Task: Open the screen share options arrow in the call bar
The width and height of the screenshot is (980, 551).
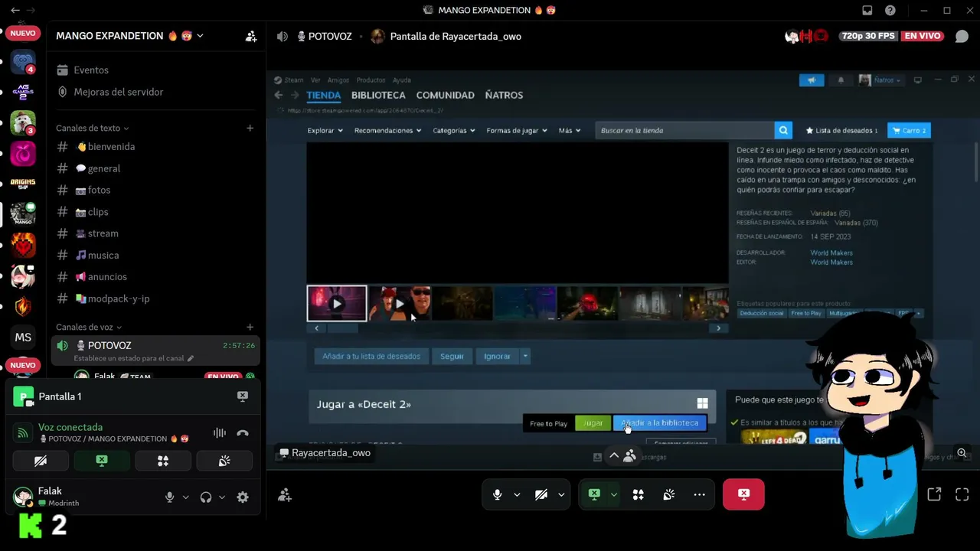Action: coord(613,494)
